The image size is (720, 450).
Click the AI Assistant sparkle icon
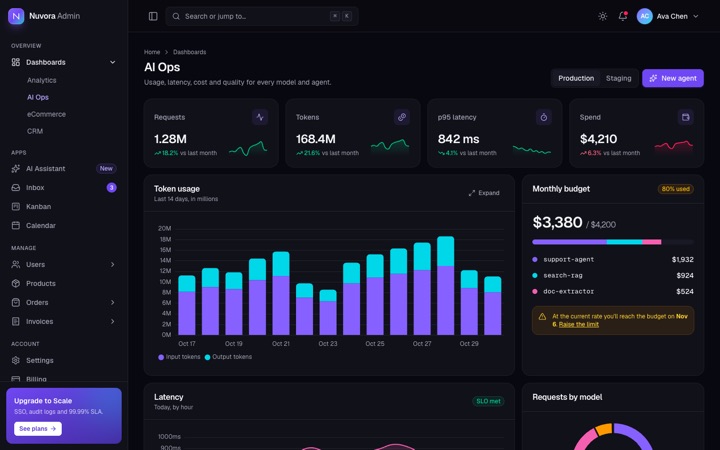16,169
